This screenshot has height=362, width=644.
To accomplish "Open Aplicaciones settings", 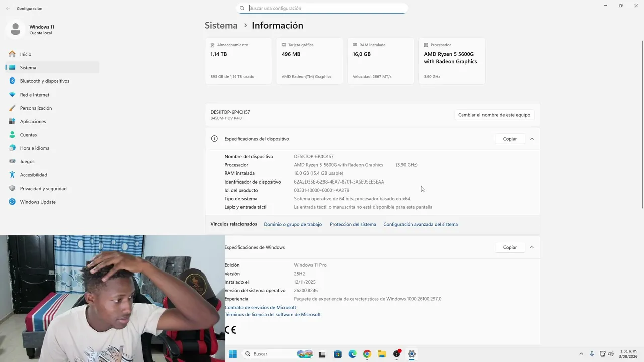I will [x=52, y=121].
